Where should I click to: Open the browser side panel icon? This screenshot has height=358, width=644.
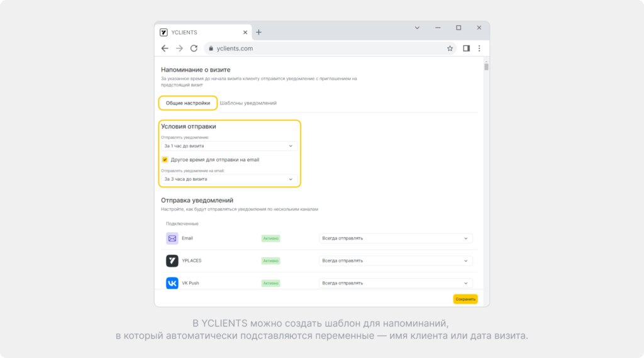click(466, 48)
